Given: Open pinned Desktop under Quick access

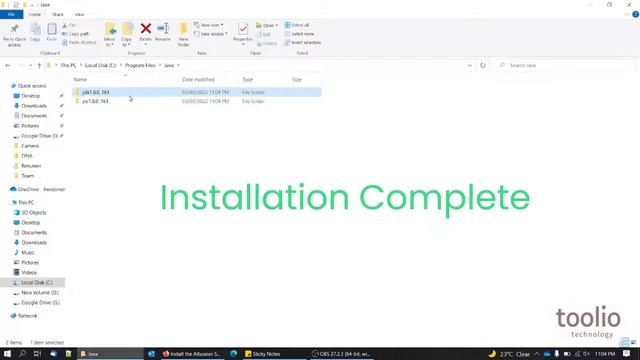Looking at the screenshot, I should (31, 96).
